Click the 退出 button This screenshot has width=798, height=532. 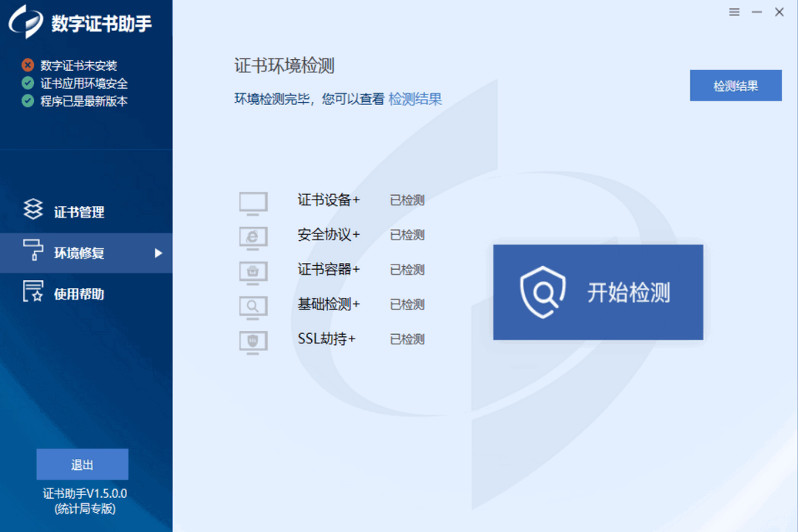[x=83, y=464]
